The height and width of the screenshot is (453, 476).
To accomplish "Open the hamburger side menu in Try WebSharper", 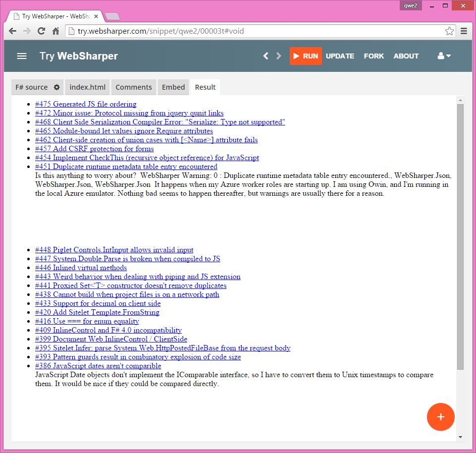I will [22, 56].
